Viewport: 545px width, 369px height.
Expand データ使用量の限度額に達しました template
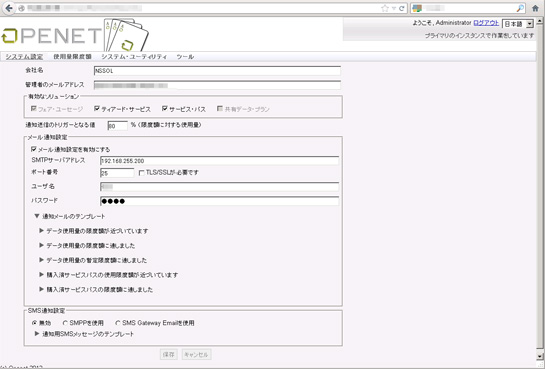(41, 245)
